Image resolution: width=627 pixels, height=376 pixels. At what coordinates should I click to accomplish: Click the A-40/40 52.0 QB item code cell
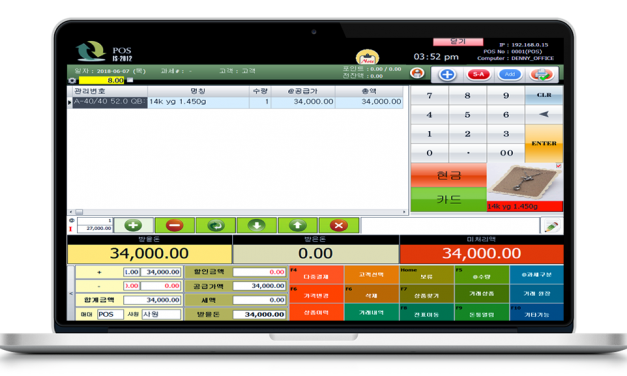point(110,102)
